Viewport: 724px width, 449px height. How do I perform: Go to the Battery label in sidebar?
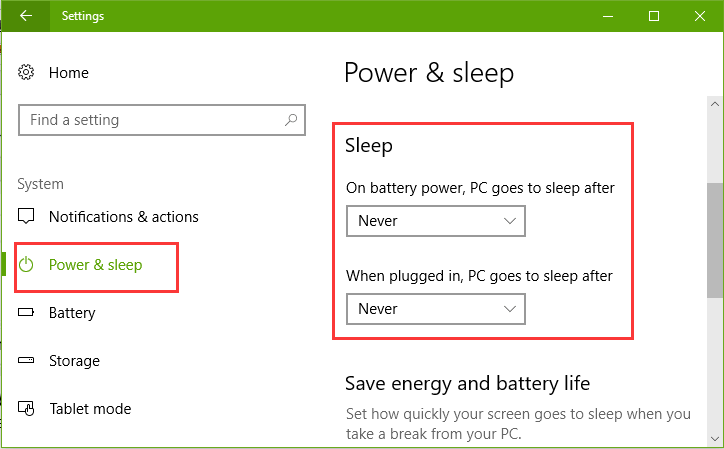pyautogui.click(x=72, y=313)
